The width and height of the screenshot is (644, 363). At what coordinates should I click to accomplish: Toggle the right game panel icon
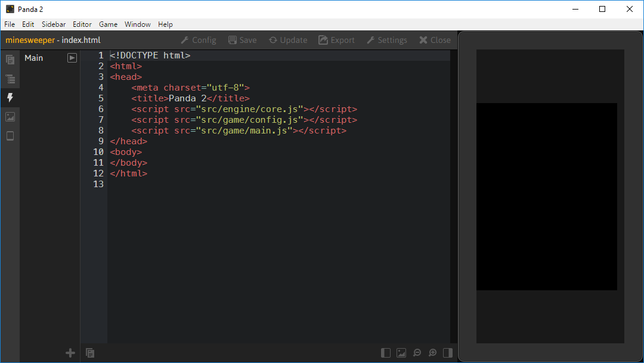(448, 353)
